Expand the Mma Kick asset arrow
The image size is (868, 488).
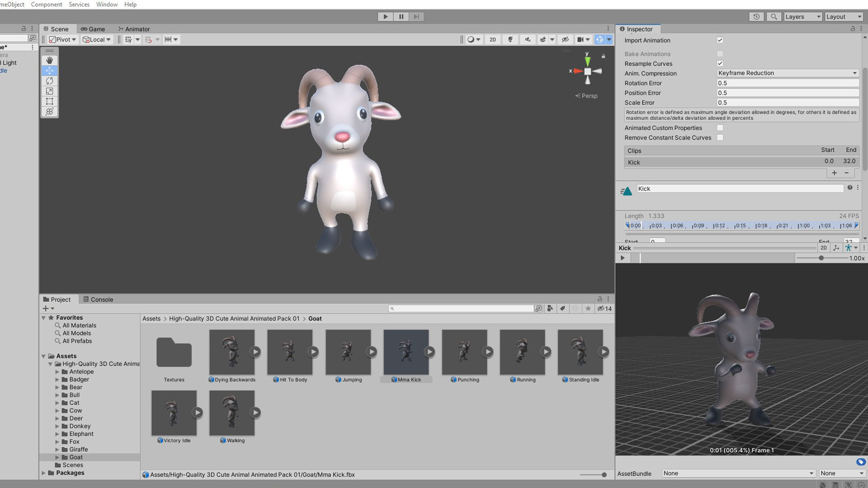pos(429,352)
